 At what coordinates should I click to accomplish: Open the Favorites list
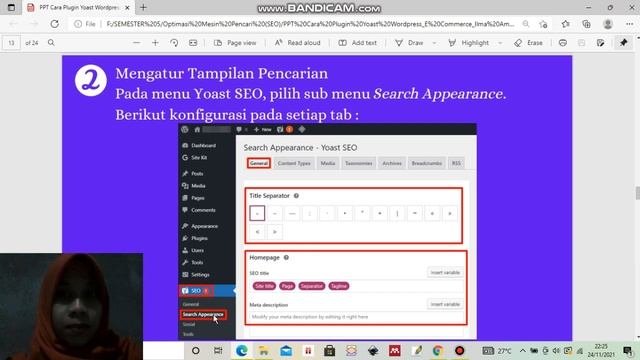(565, 24)
